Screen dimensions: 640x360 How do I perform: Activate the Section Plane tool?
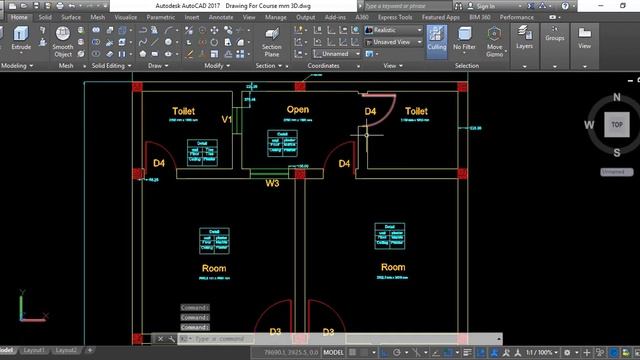[x=271, y=42]
